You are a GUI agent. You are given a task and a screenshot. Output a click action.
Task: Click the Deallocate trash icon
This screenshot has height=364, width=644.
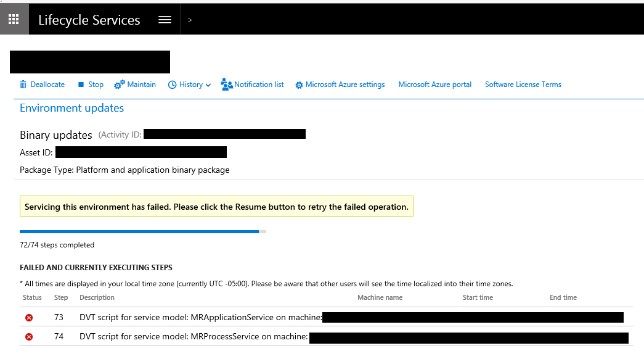click(x=23, y=85)
